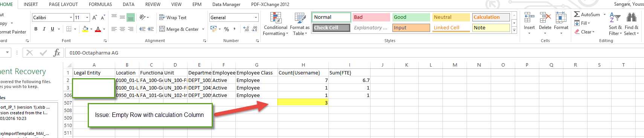This screenshot has height=138, width=644.
Task: Apply the Good cell style
Action: 411,17
